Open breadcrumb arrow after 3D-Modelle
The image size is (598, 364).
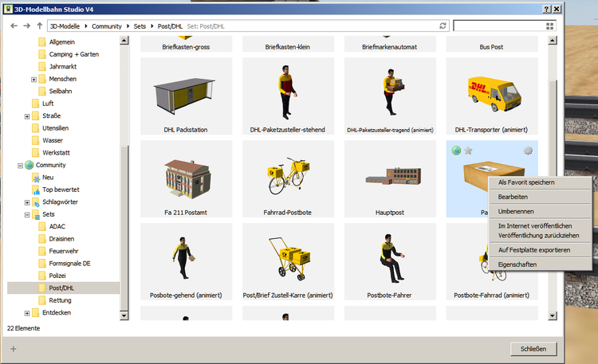coord(86,26)
